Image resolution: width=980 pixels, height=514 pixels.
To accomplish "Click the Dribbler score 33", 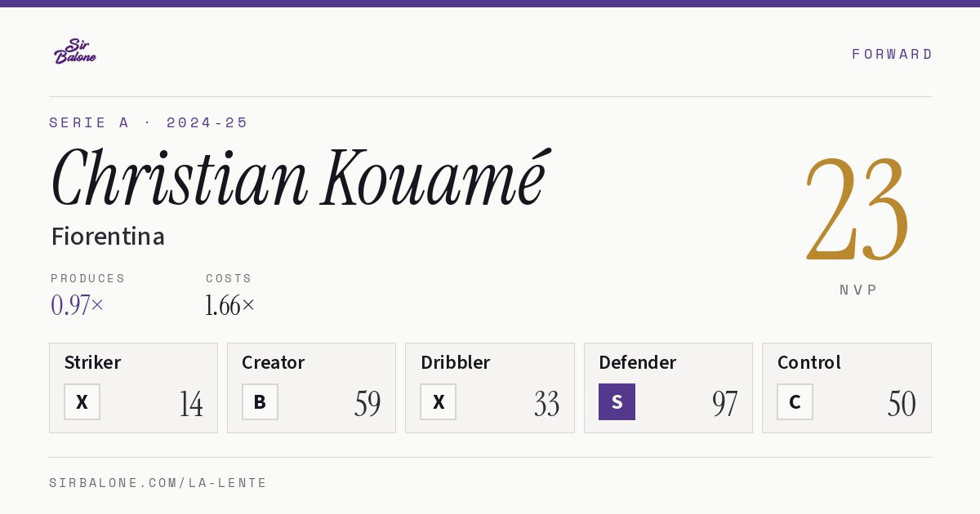I will tap(546, 404).
